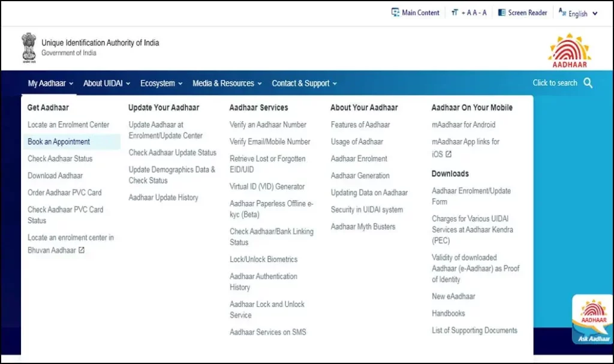
Task: Click the national emblem logo
Action: pos(28,47)
